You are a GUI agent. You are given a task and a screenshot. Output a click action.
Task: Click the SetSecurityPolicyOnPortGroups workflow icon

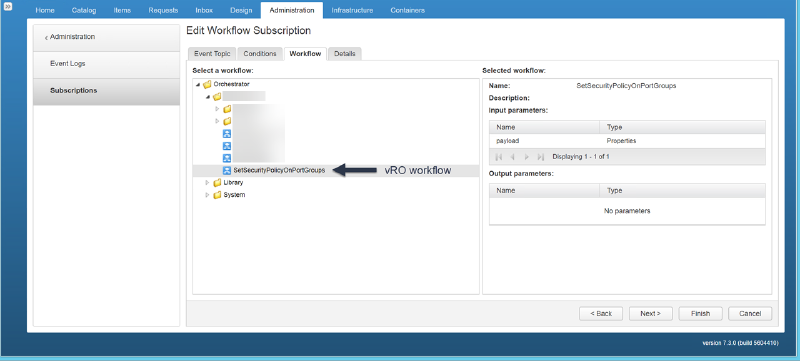point(227,170)
